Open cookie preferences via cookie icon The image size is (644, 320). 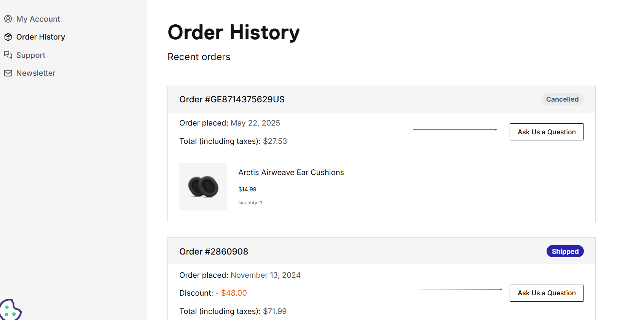(10, 310)
